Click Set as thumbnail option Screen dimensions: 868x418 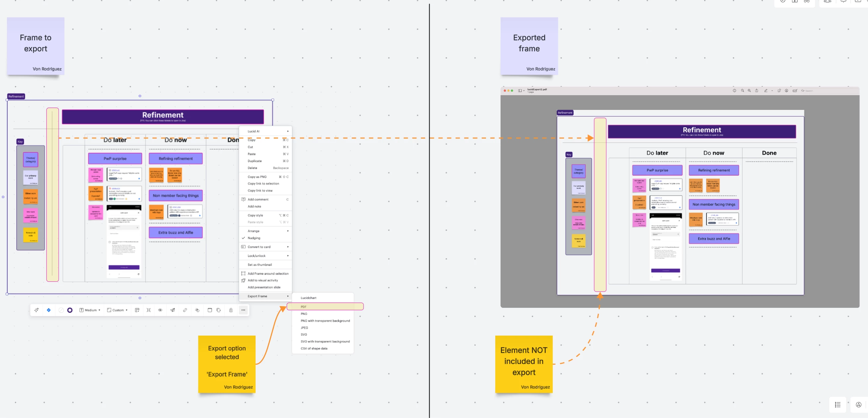click(x=260, y=264)
